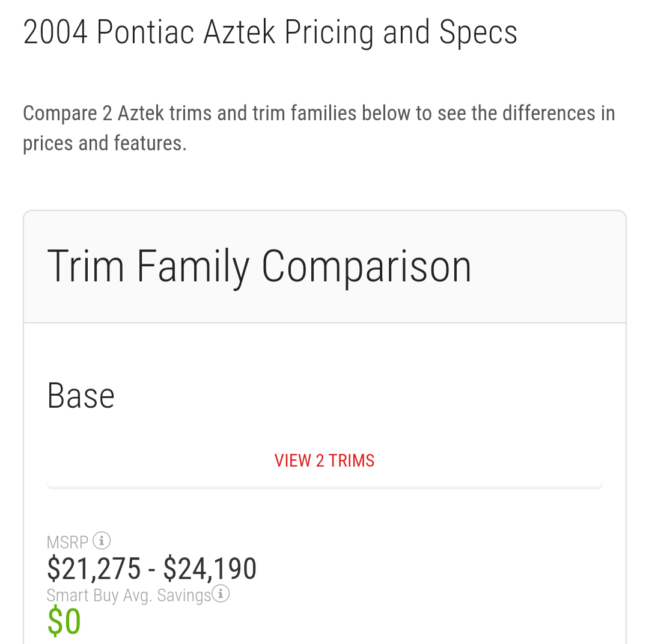
Task: Click the word "Comparison" in card header
Action: 367,266
